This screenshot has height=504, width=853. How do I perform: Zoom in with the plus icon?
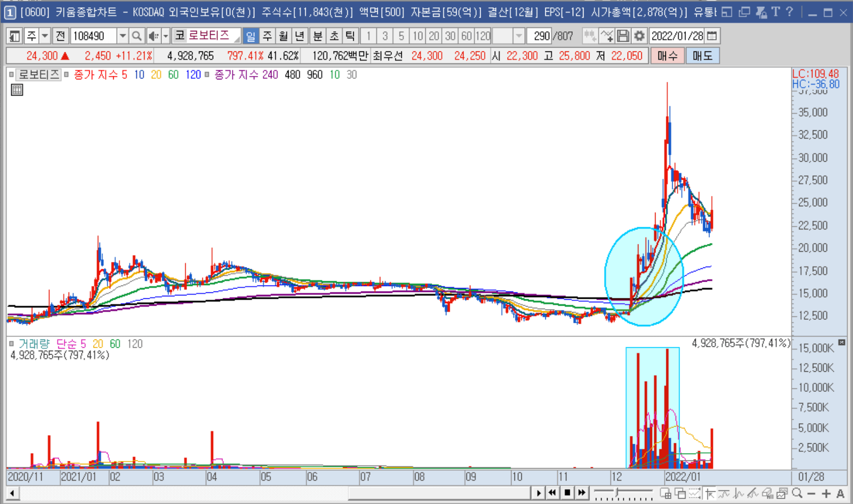826,493
